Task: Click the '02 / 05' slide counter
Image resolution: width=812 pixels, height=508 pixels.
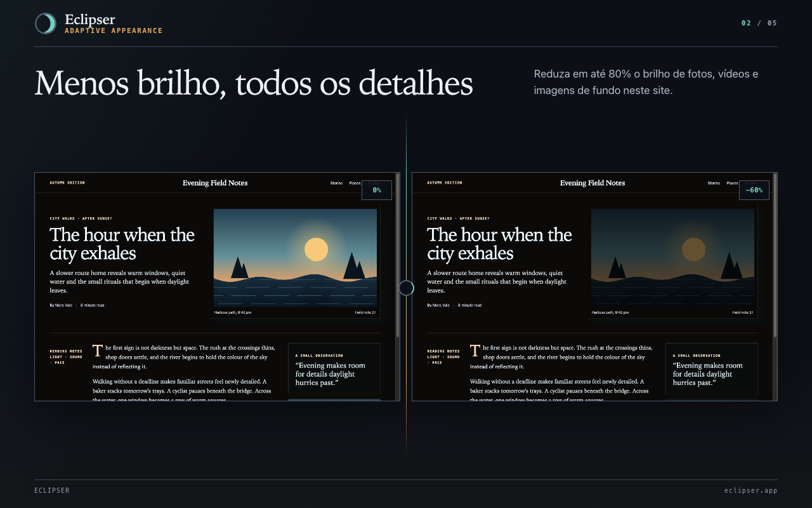Action: click(759, 23)
